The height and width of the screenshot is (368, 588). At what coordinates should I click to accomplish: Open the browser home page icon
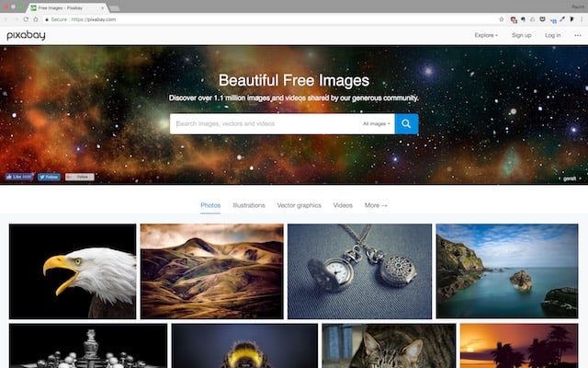36,18
